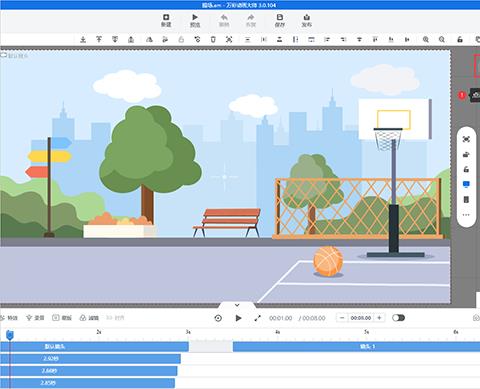Collapse the timeline using the chevron below canvas
The image size is (480, 389).
pyautogui.click(x=237, y=305)
